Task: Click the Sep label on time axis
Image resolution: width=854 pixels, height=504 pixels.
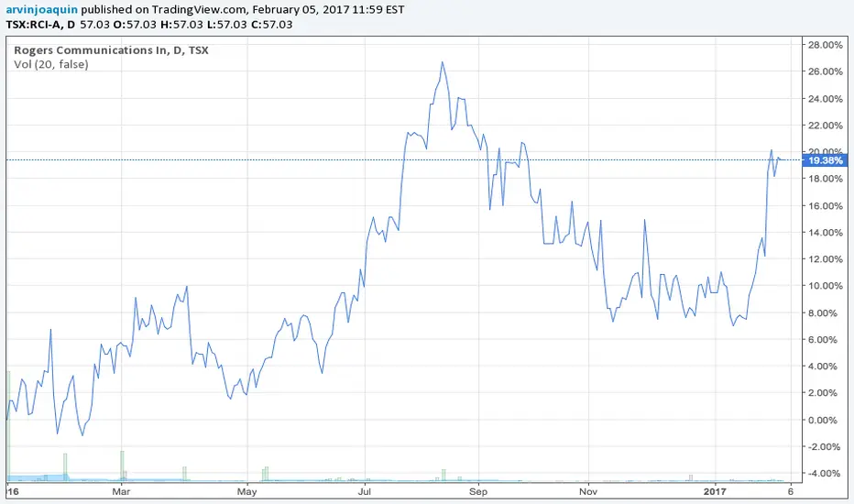Action: pyautogui.click(x=478, y=492)
